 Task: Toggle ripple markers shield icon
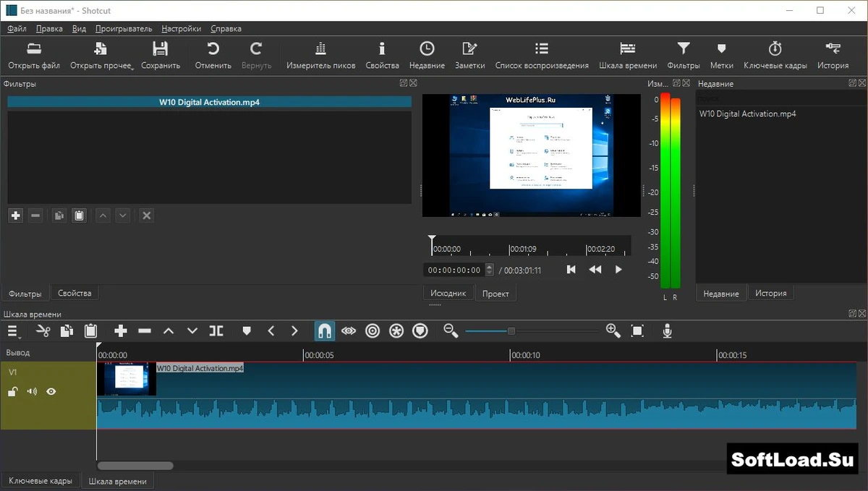click(x=420, y=331)
